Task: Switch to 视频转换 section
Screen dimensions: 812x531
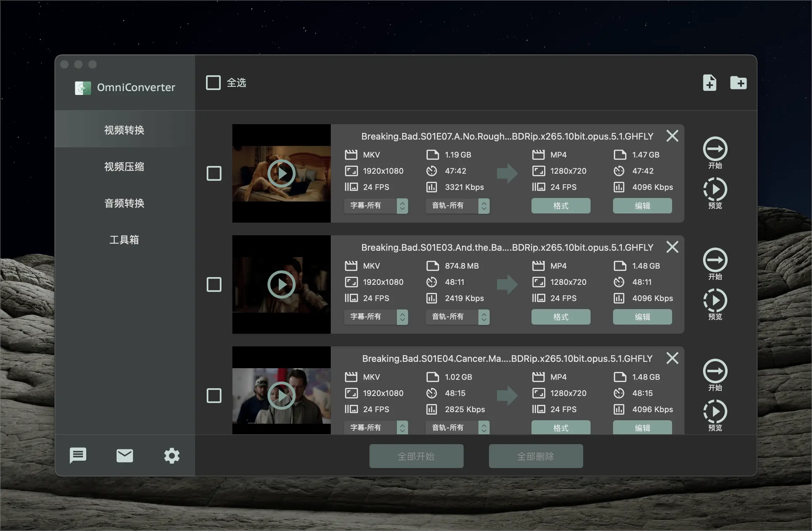Action: coord(124,130)
